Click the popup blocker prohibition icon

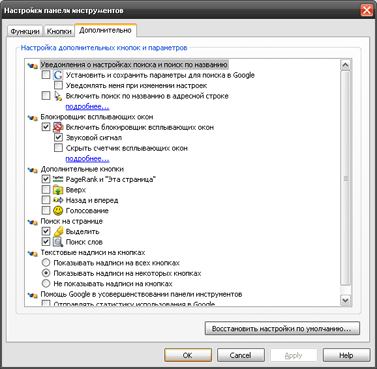(58, 127)
